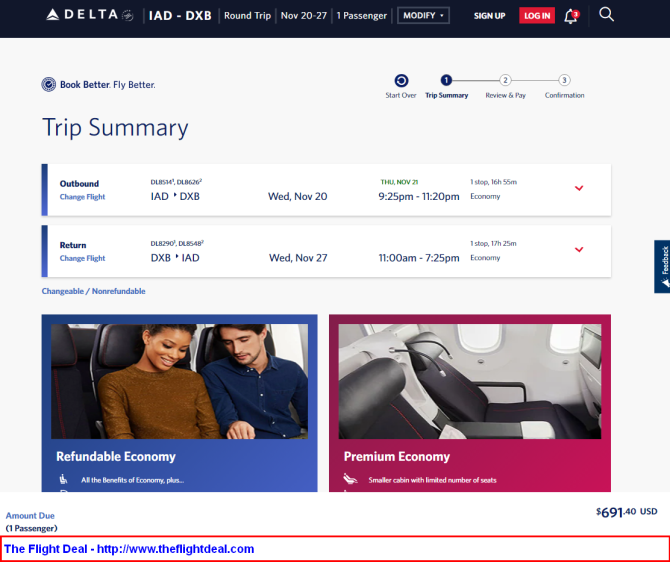Click the THU, NOV 21 arrival label
Image resolution: width=670 pixels, height=562 pixels.
click(399, 182)
